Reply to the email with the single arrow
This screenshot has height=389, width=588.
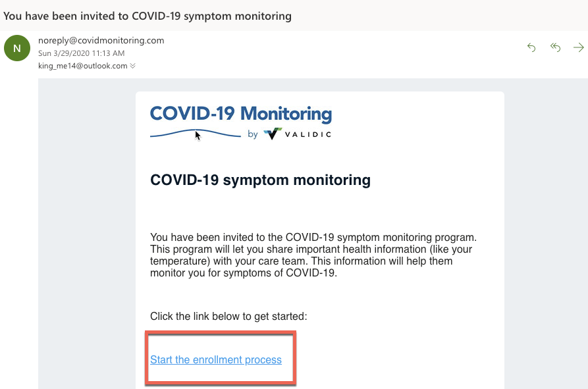click(x=531, y=47)
